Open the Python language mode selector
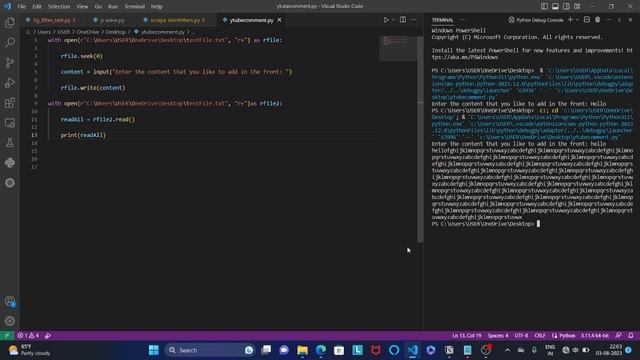 point(567,336)
